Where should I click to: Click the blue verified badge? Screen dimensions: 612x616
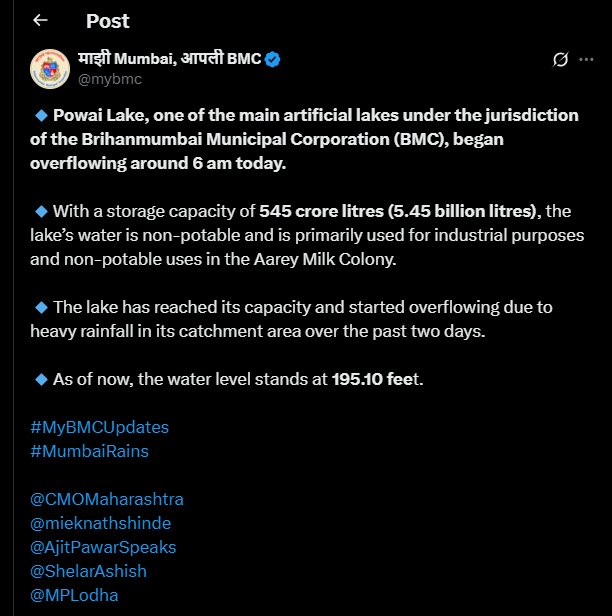[x=273, y=59]
